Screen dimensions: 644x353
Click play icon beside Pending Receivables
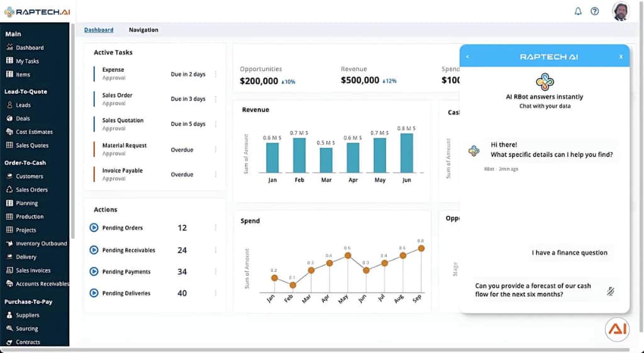pos(94,250)
